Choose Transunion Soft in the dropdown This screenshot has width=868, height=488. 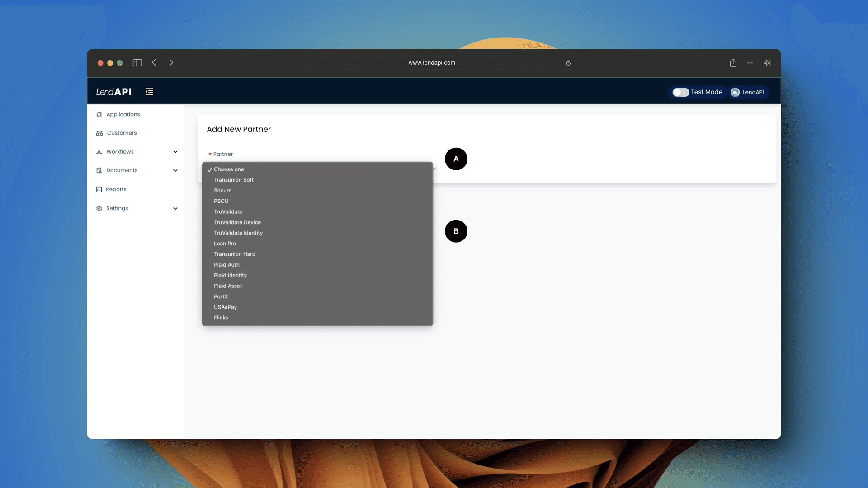[x=234, y=180]
